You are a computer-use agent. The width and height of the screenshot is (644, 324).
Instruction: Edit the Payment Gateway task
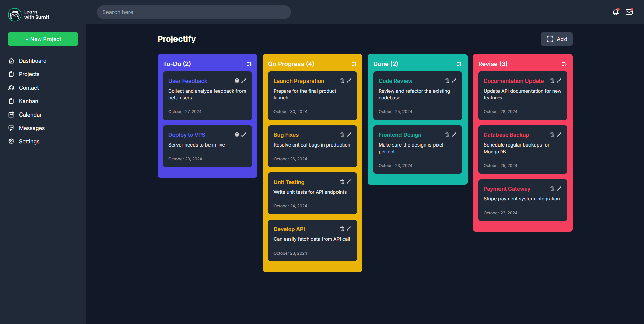click(x=559, y=188)
